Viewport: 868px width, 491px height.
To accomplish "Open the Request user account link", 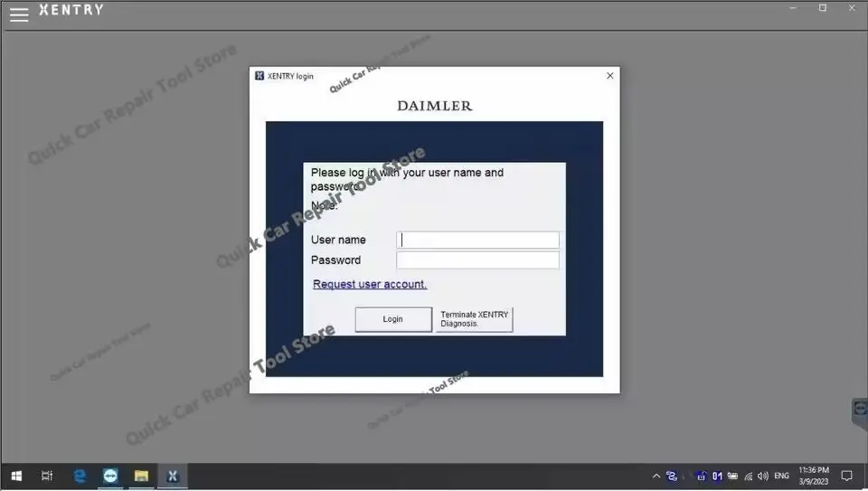I will (370, 284).
